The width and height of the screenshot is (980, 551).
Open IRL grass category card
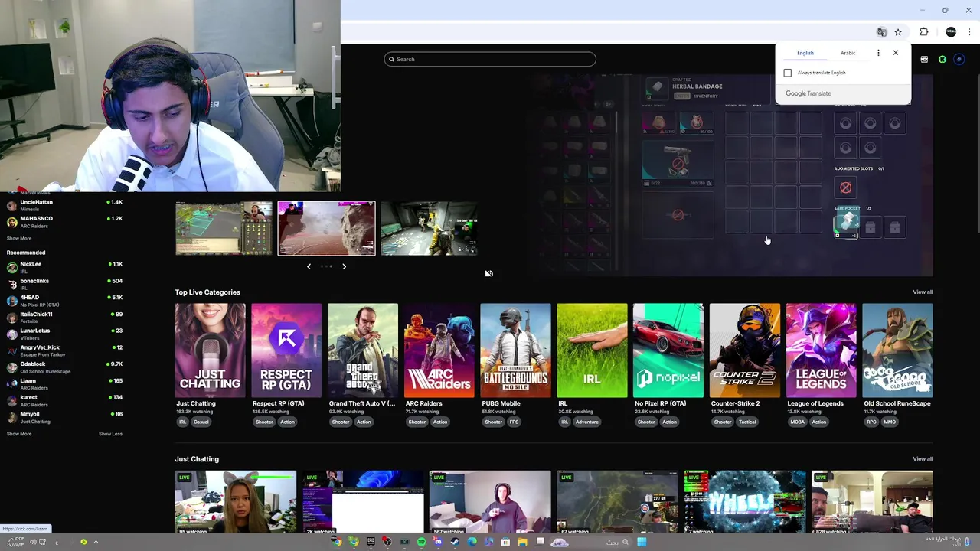(x=592, y=350)
